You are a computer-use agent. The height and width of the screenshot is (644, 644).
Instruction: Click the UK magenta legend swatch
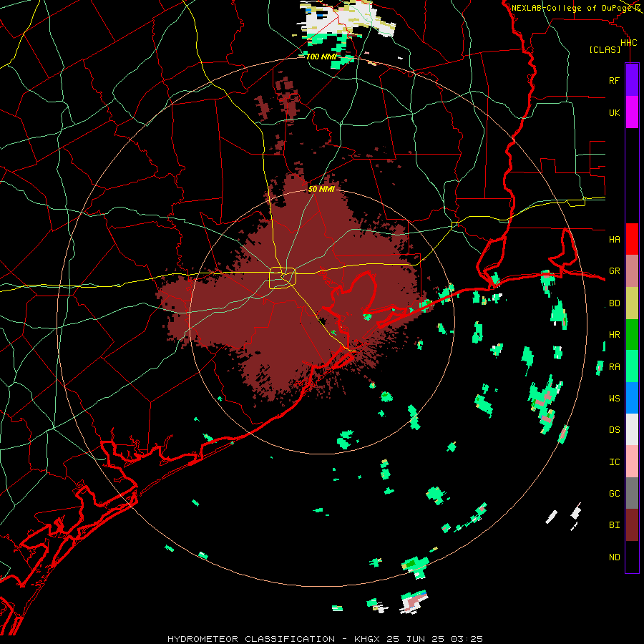632,112
